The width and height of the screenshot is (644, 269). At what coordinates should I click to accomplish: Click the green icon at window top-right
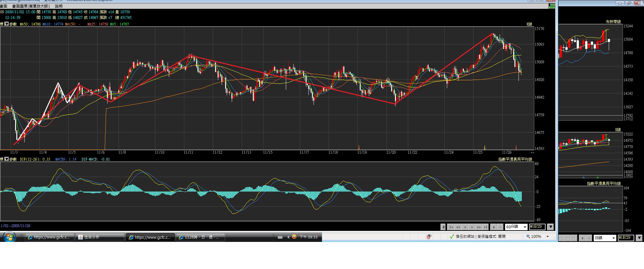(x=552, y=5)
